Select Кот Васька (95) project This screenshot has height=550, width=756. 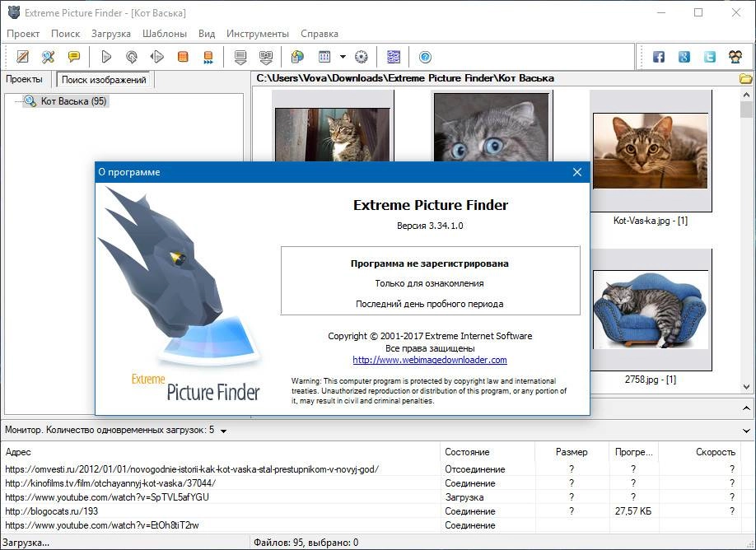(66, 101)
